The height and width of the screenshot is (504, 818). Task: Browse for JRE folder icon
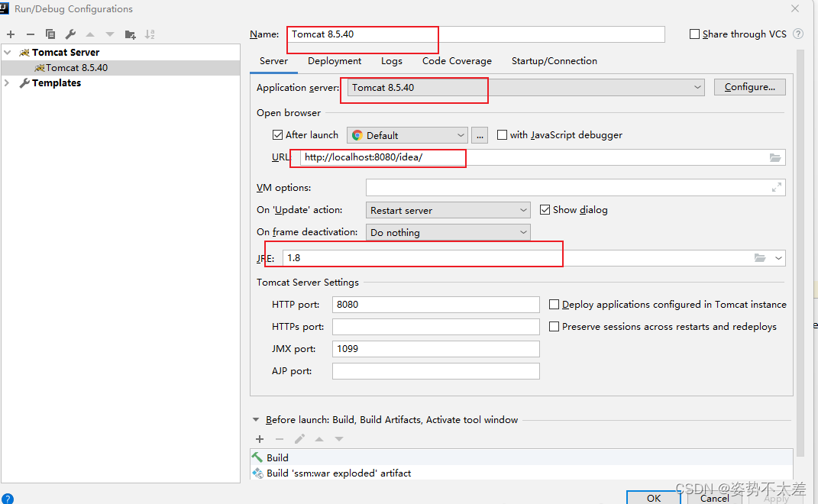point(759,258)
